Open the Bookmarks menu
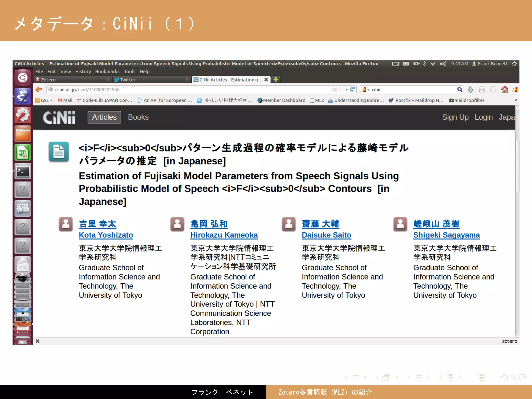The image size is (532, 399). (x=107, y=71)
